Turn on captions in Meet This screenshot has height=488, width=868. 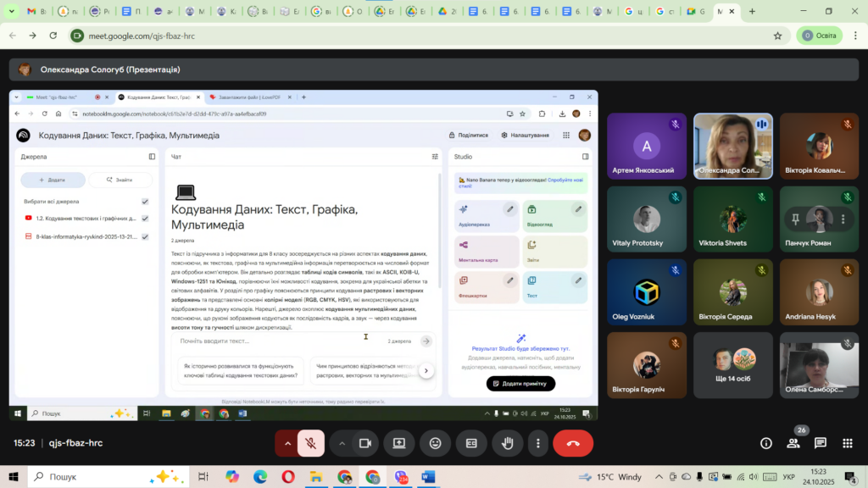pyautogui.click(x=470, y=443)
